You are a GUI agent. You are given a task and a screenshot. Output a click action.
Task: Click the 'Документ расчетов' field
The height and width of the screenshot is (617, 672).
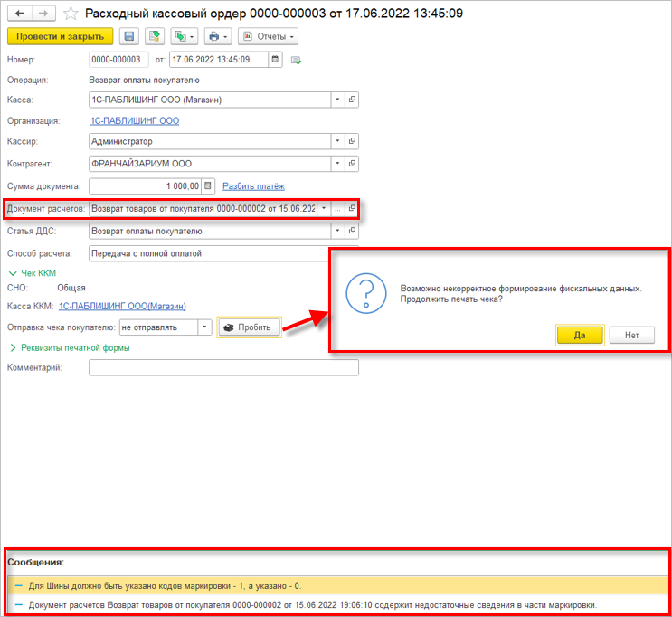203,209
